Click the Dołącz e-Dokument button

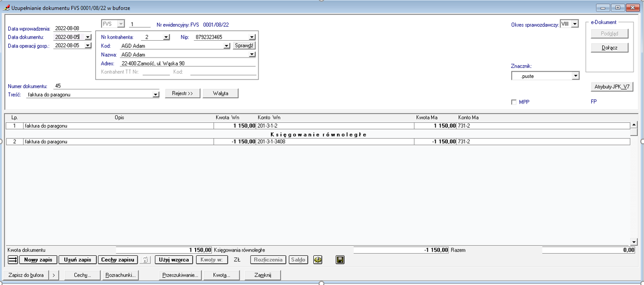(x=609, y=48)
